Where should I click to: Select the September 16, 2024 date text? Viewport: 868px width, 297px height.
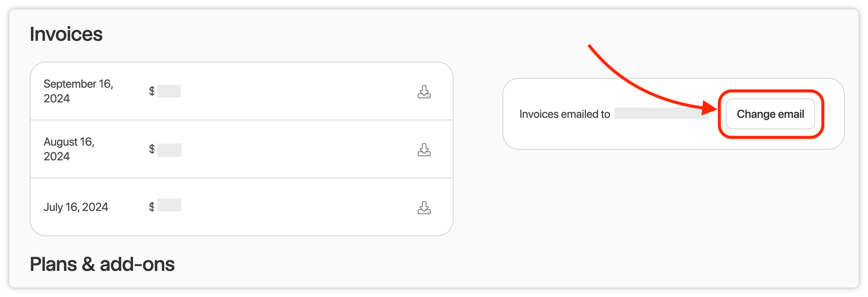(78, 91)
